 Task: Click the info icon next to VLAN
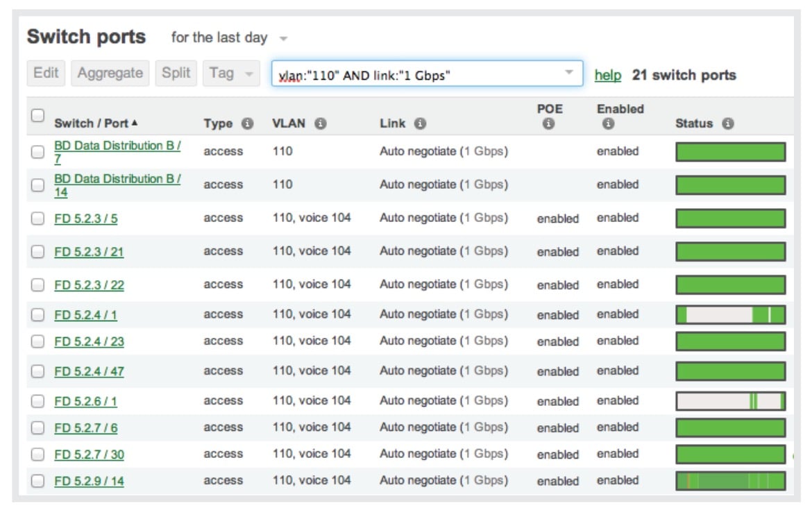[x=321, y=123]
